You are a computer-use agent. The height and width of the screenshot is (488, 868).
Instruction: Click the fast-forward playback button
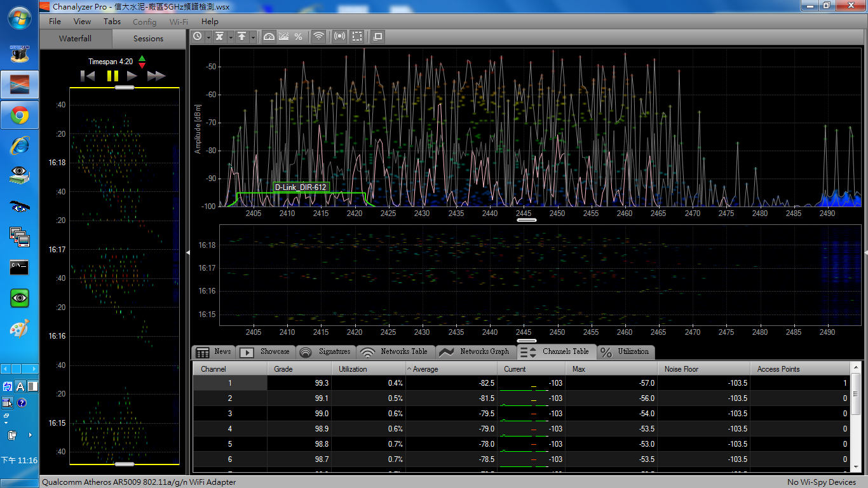click(x=156, y=76)
